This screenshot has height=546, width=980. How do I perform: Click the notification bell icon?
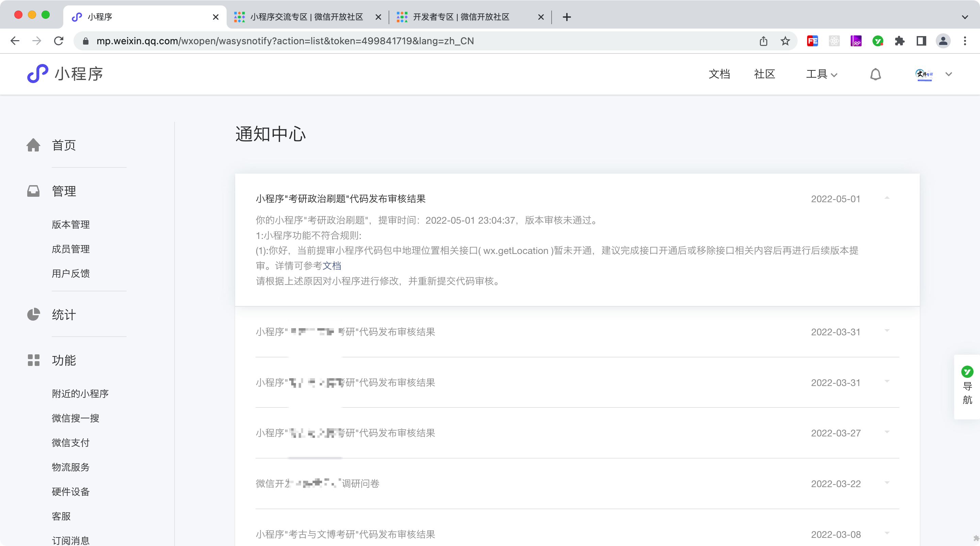tap(876, 74)
